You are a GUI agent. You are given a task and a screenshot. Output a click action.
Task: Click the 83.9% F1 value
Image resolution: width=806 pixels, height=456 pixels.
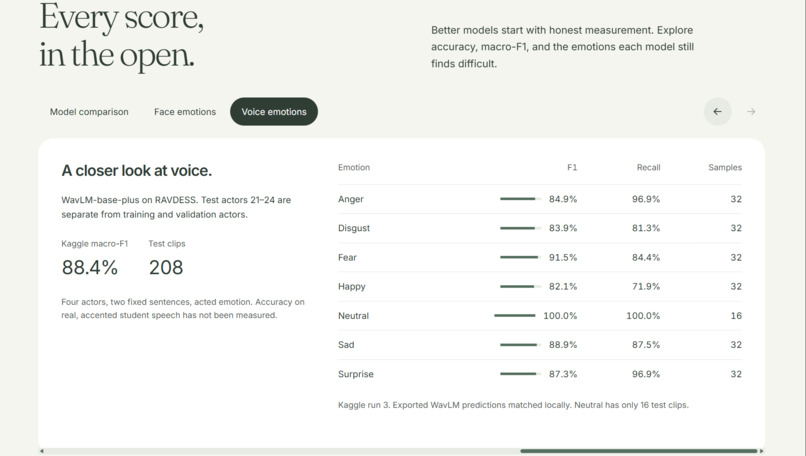pos(563,228)
